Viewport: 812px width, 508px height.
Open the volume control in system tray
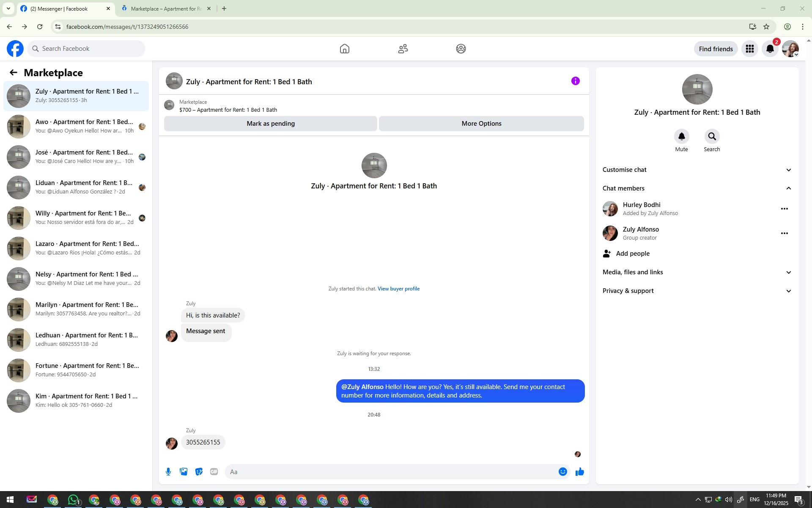coord(728,500)
